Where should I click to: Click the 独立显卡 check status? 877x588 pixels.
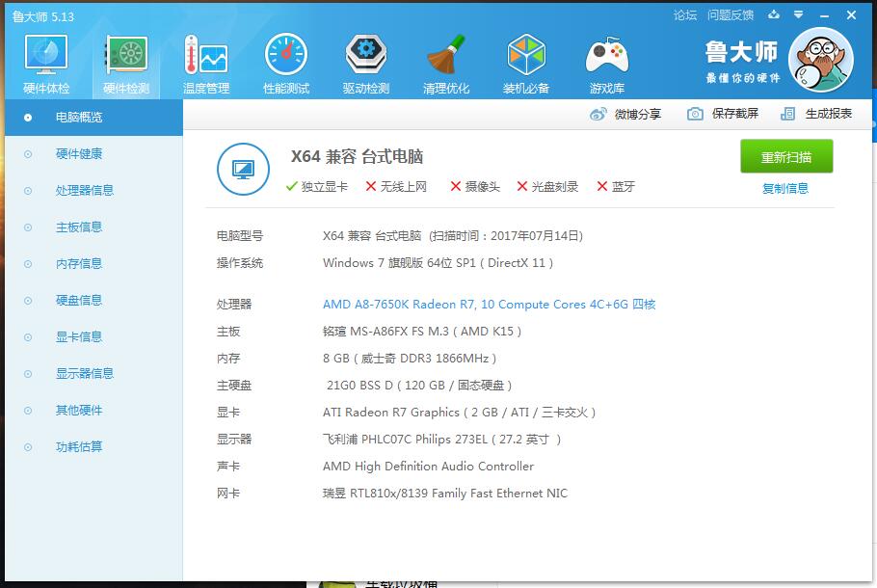(316, 187)
